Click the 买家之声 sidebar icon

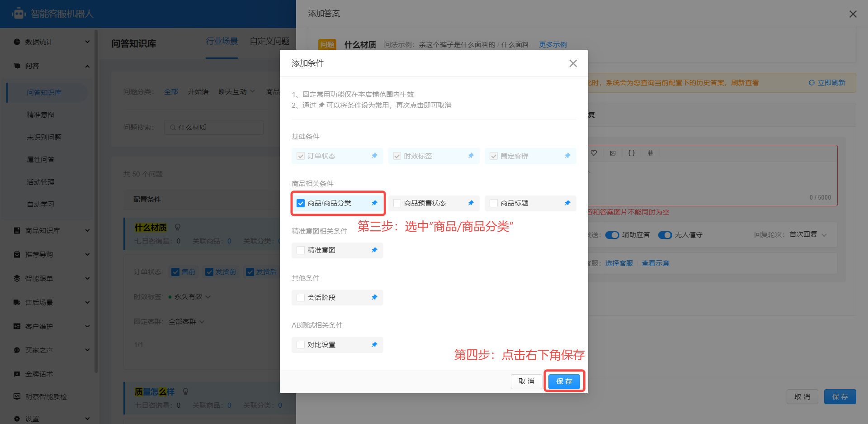[17, 350]
